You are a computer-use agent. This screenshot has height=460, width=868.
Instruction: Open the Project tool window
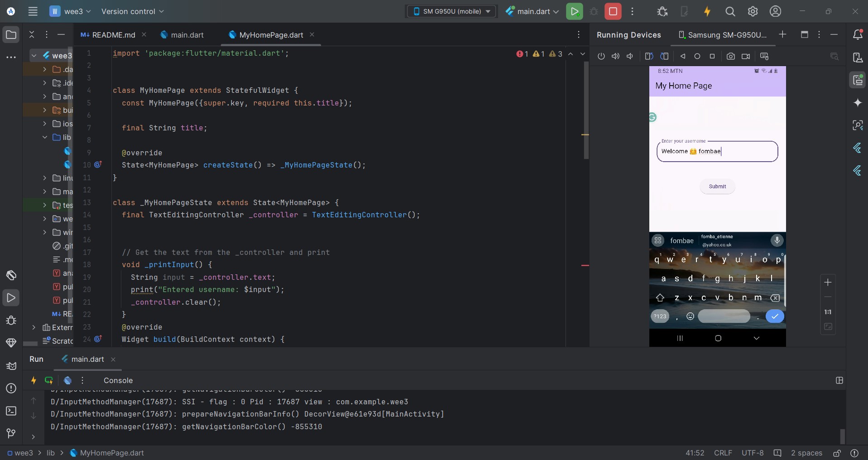(x=11, y=35)
